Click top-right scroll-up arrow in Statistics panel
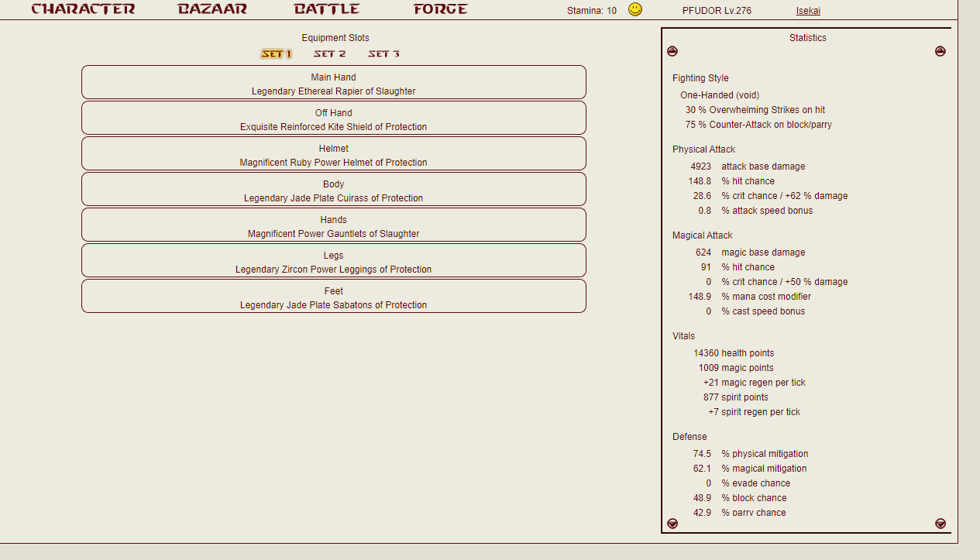Screen dimensions: 980x560 (940, 51)
